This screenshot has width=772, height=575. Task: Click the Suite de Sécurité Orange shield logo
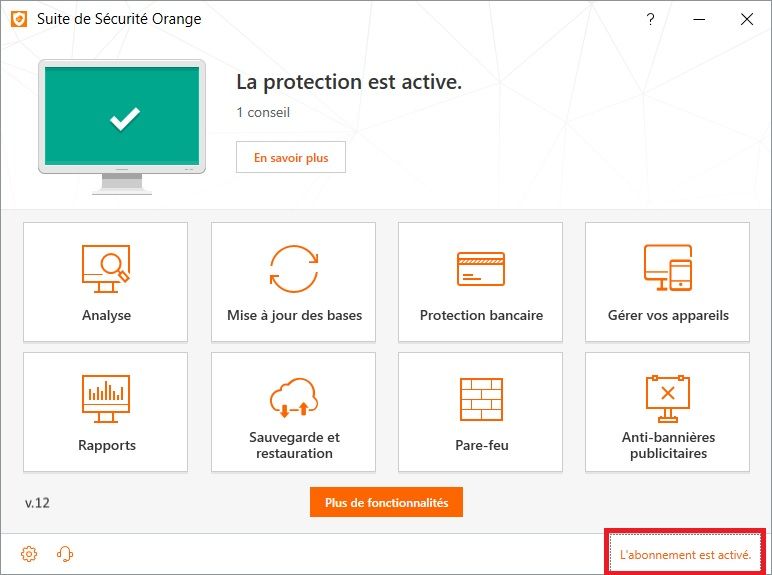coord(19,19)
